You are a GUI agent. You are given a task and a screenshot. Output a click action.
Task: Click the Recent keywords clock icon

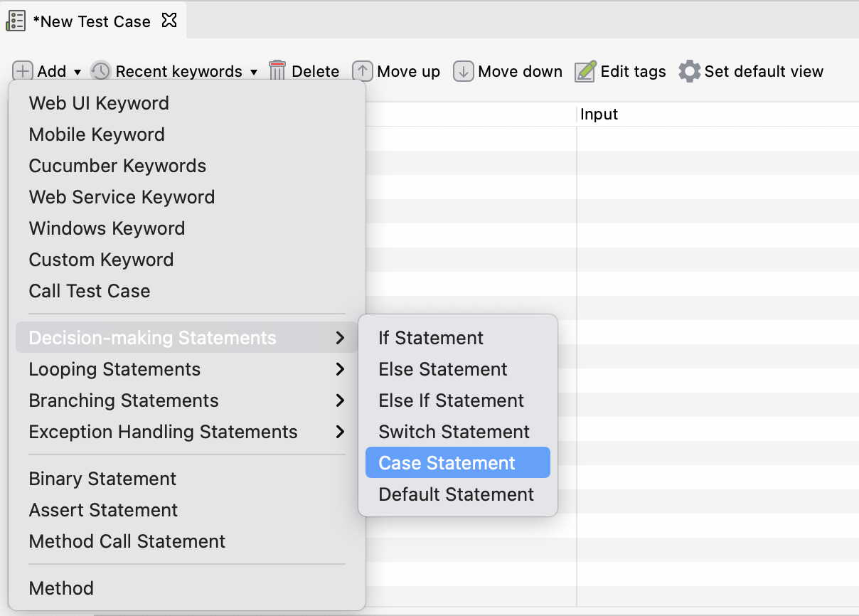coord(101,71)
